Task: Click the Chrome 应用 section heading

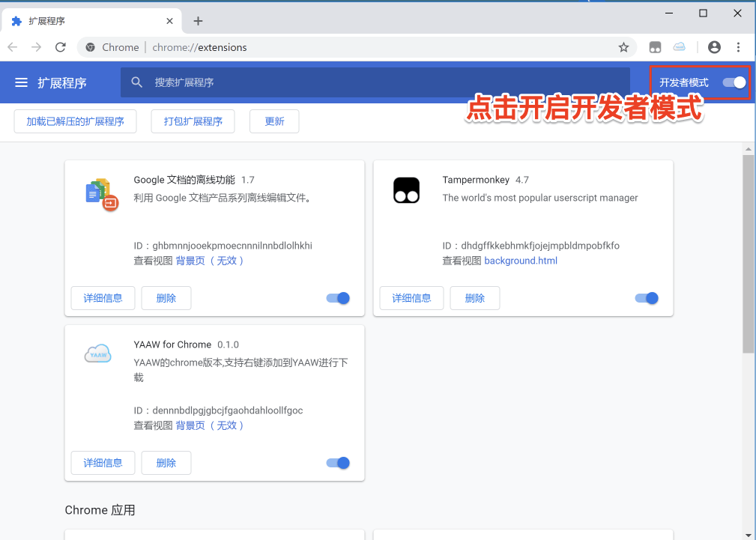Action: click(x=100, y=510)
